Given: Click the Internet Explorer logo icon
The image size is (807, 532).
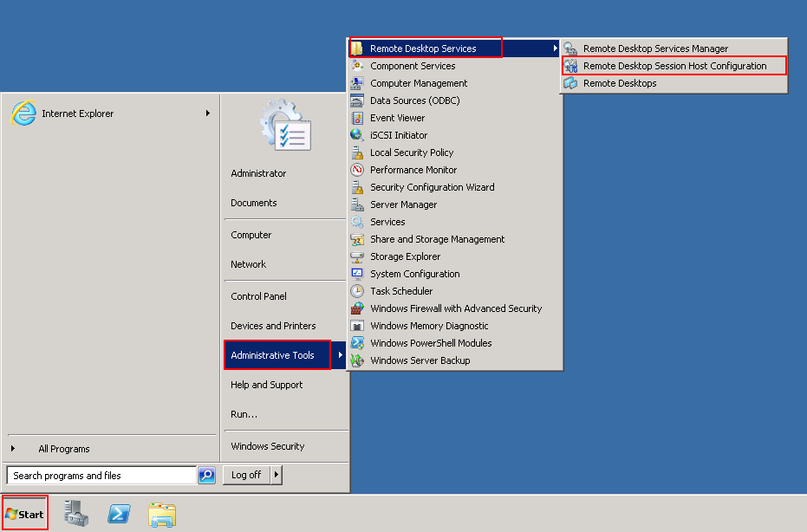Looking at the screenshot, I should (23, 114).
